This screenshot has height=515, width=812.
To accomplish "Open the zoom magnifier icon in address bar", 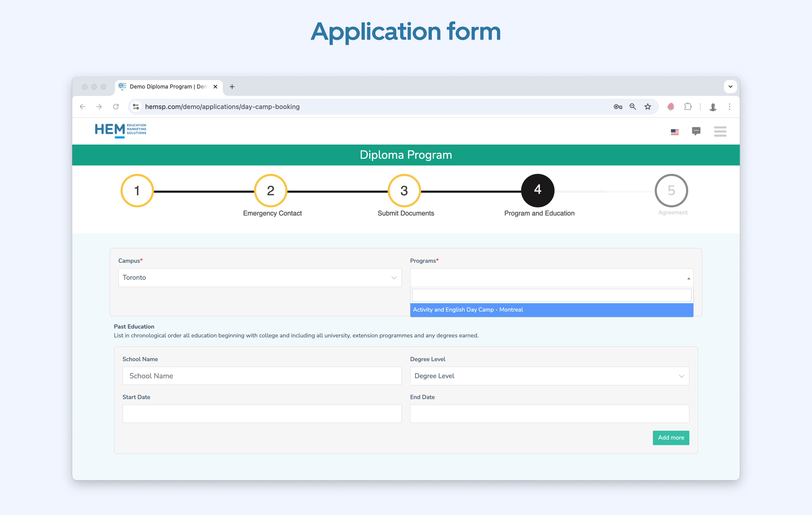I will [x=633, y=106].
